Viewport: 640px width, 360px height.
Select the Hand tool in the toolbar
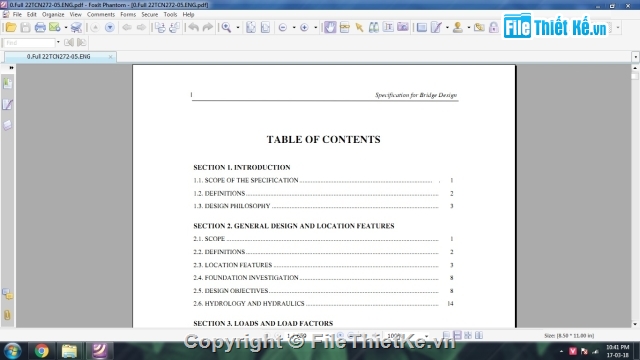(x=330, y=27)
